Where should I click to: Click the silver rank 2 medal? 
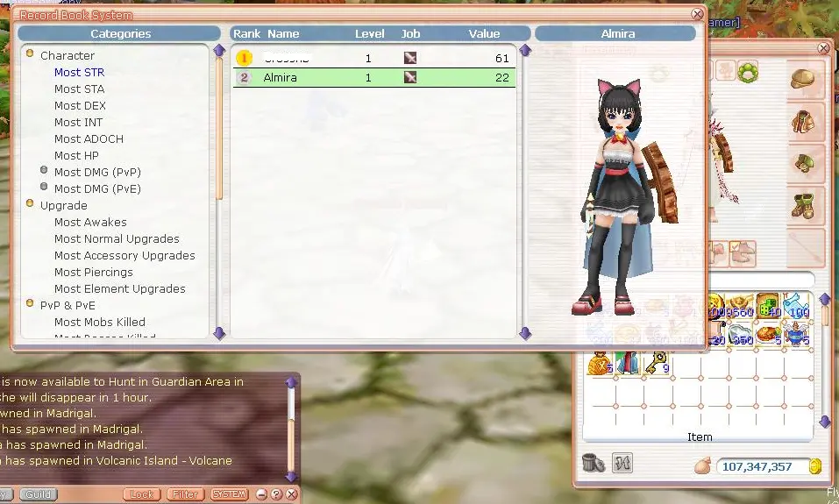point(244,78)
